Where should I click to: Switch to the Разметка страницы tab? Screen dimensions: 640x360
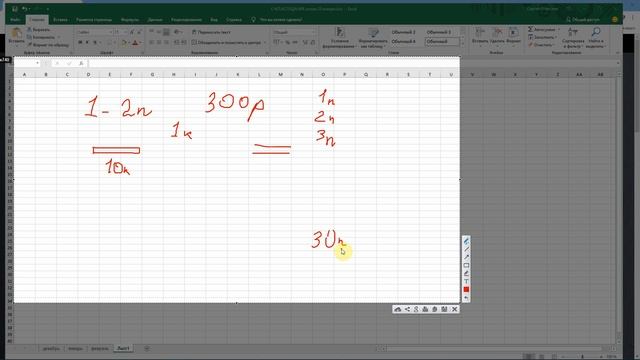click(x=94, y=20)
